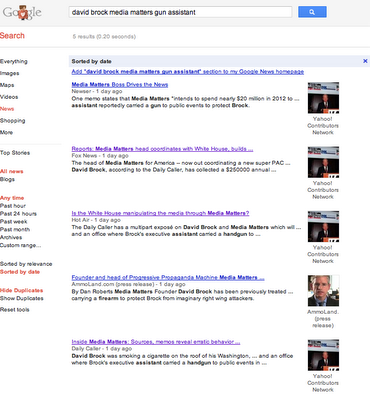Select Videos in the sidebar
The height and width of the screenshot is (400, 370).
pos(9,97)
